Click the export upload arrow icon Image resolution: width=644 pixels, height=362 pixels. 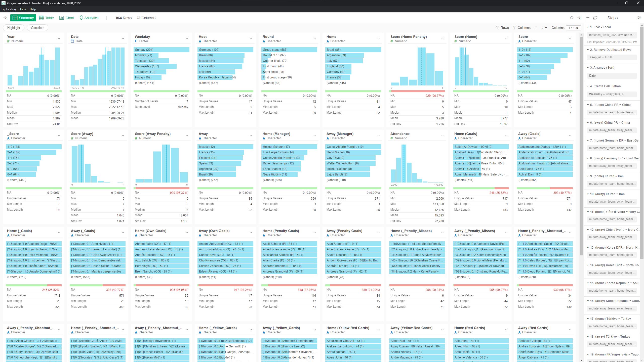click(x=536, y=28)
